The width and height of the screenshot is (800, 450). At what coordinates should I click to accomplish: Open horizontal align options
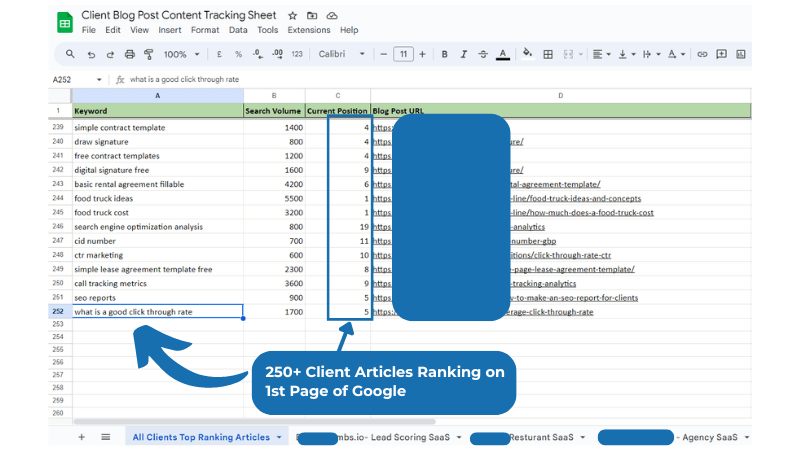(x=601, y=54)
